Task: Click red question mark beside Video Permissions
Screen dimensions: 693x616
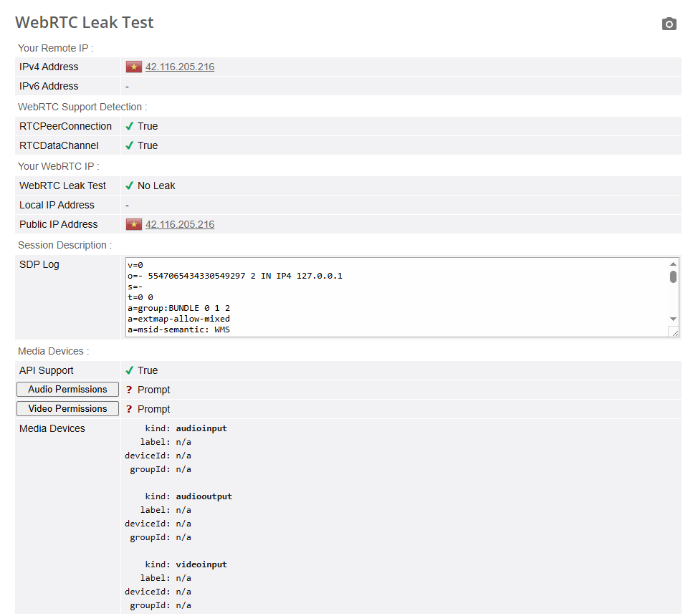Action: pyautogui.click(x=130, y=409)
